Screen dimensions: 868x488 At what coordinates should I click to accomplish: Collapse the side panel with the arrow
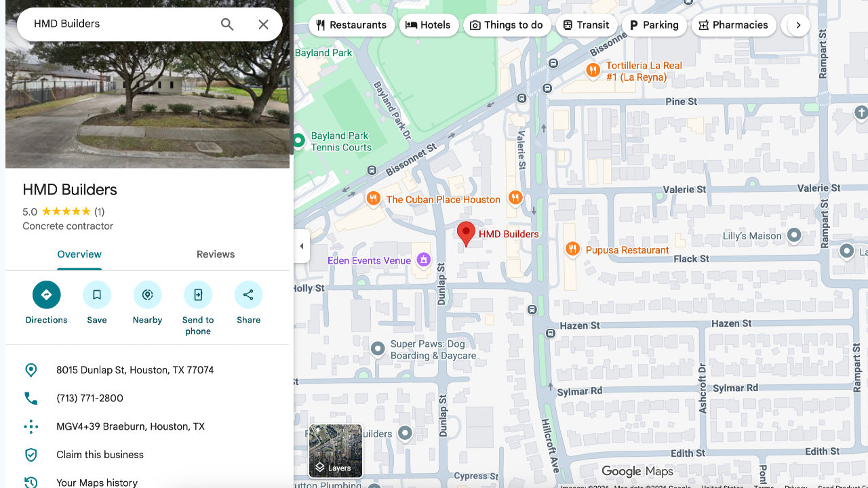click(x=302, y=246)
